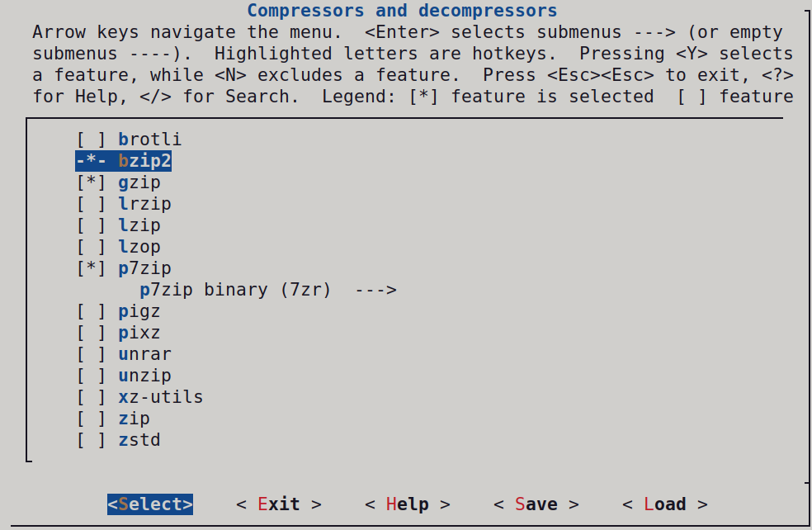The width and height of the screenshot is (812, 530).
Task: Open the Help button
Action: pos(407,504)
